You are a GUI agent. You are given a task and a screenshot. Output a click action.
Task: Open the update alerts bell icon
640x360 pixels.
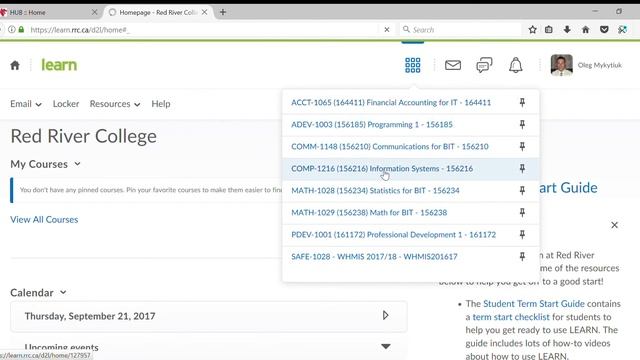click(516, 65)
